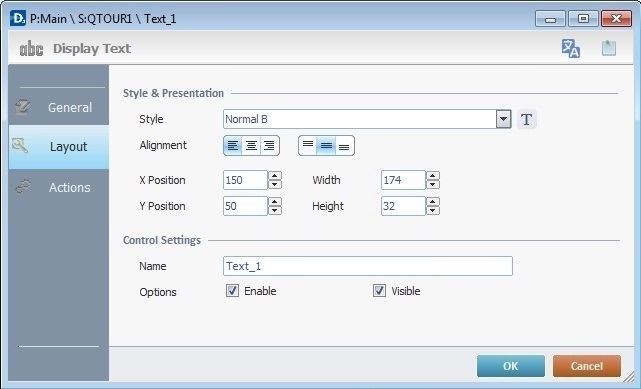Expand the Style dropdown list
Screen dimensions: 641x389
(504, 119)
